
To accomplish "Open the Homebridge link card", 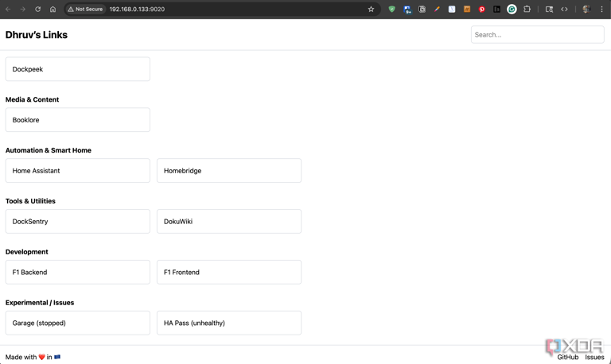I will (x=228, y=171).
